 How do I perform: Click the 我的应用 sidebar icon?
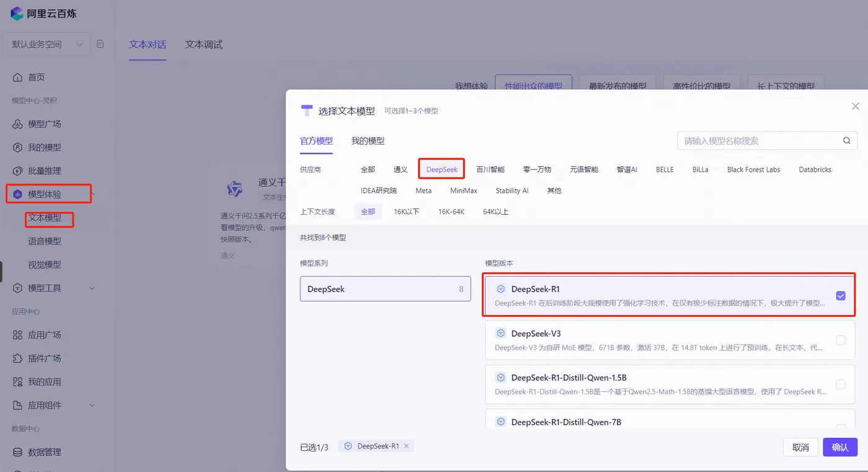click(17, 382)
